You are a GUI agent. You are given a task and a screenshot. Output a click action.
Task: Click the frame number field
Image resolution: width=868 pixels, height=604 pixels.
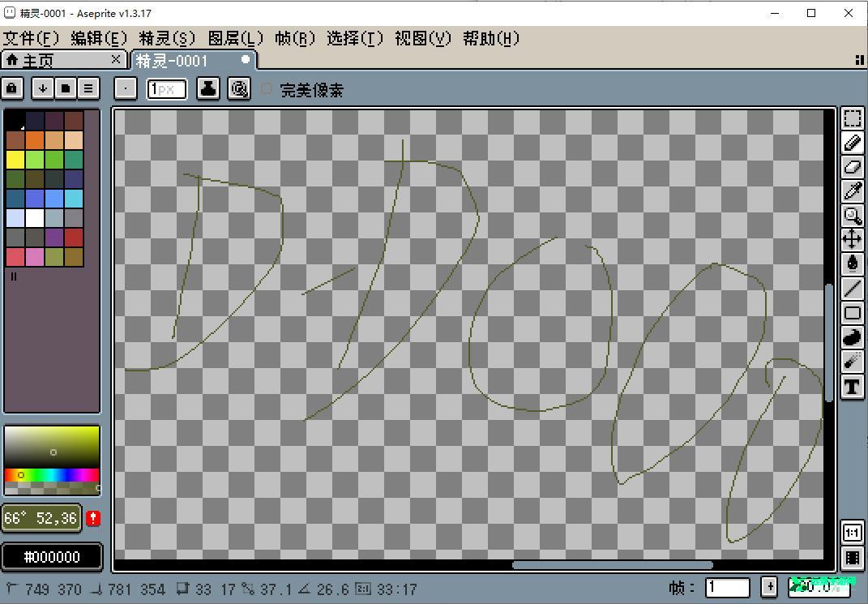click(x=728, y=588)
